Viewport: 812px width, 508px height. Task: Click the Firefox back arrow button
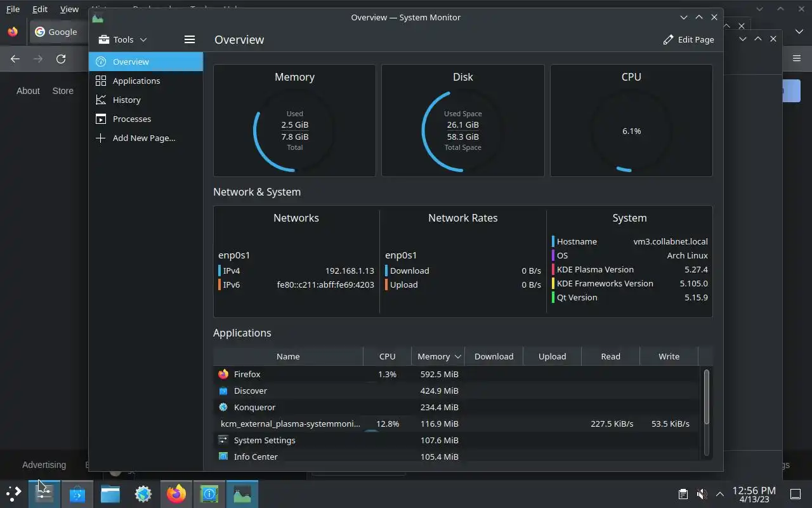coord(15,59)
